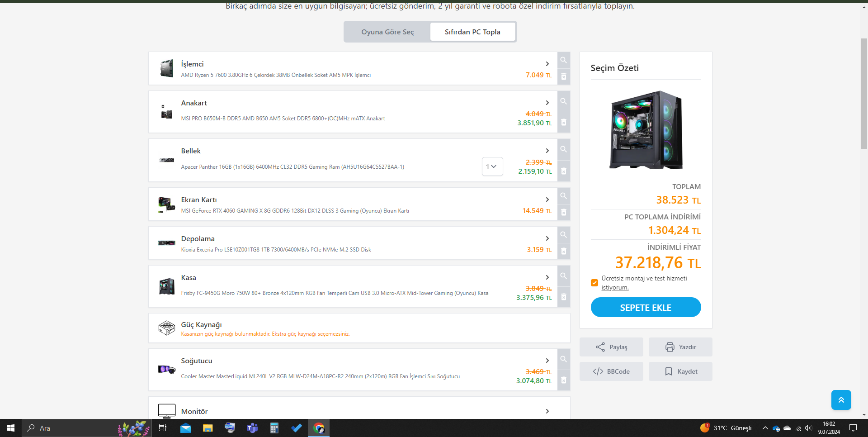The image size is (868, 437).
Task: Search icon in the Kasa row
Action: tap(564, 276)
